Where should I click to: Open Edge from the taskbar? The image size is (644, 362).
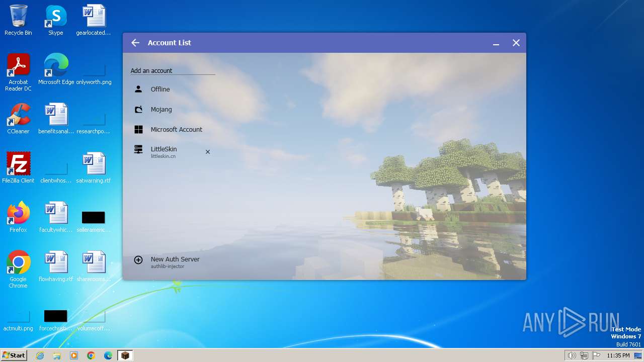click(108, 355)
